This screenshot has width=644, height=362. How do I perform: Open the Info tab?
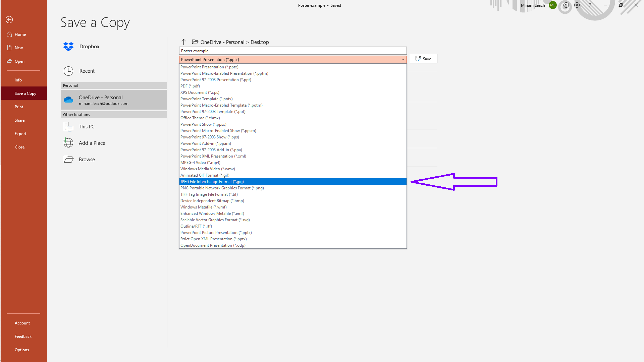(x=23, y=80)
